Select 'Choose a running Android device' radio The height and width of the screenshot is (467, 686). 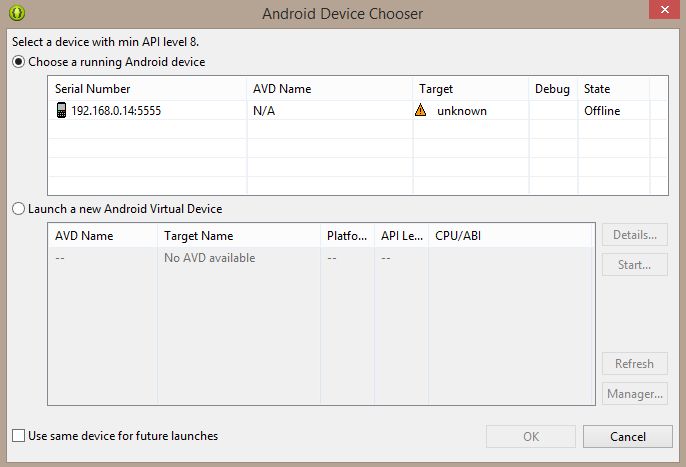click(18, 62)
